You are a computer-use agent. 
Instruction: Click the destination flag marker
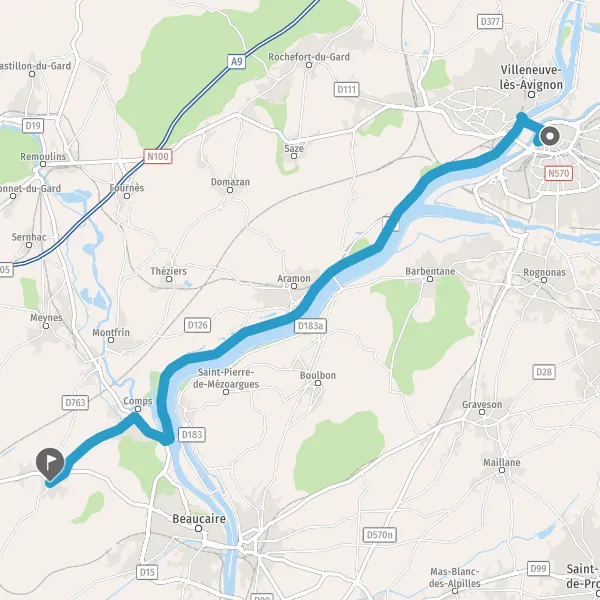tap(50, 464)
